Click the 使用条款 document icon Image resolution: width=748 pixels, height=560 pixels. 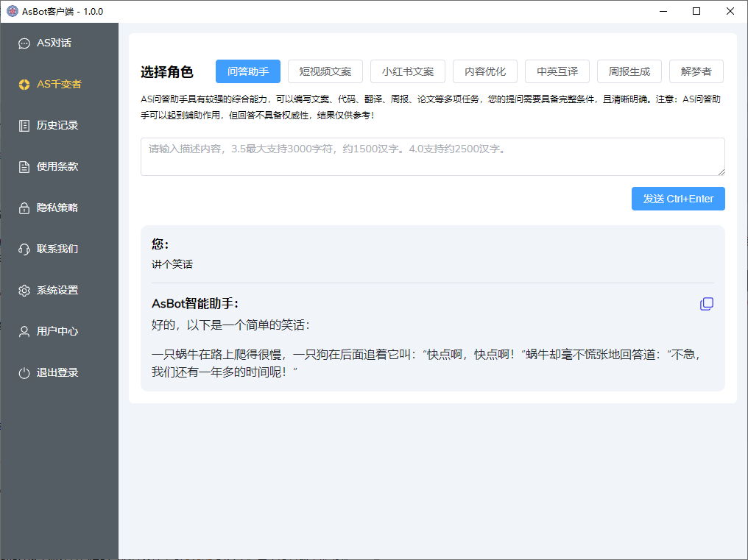click(24, 167)
